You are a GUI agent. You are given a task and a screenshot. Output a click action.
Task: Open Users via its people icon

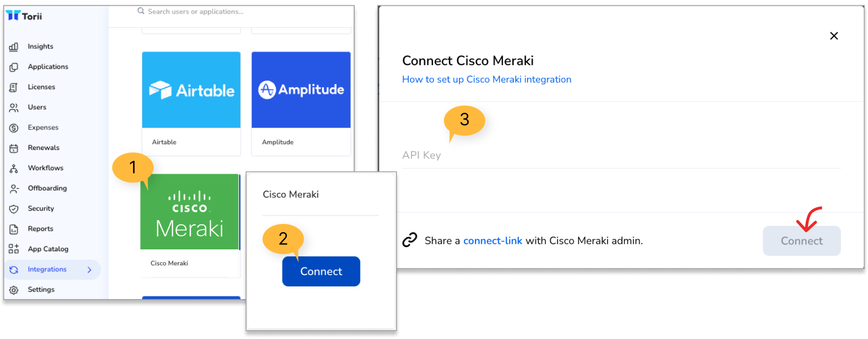coord(14,108)
